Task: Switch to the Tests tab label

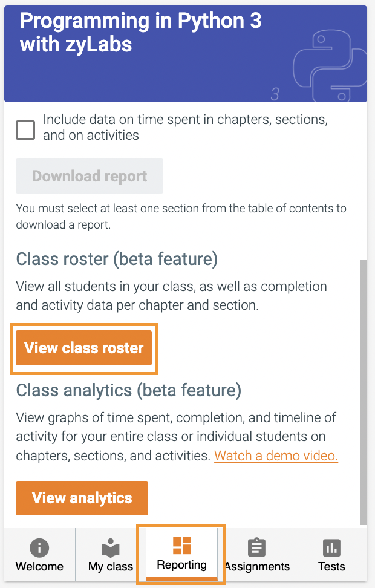Action: [331, 567]
